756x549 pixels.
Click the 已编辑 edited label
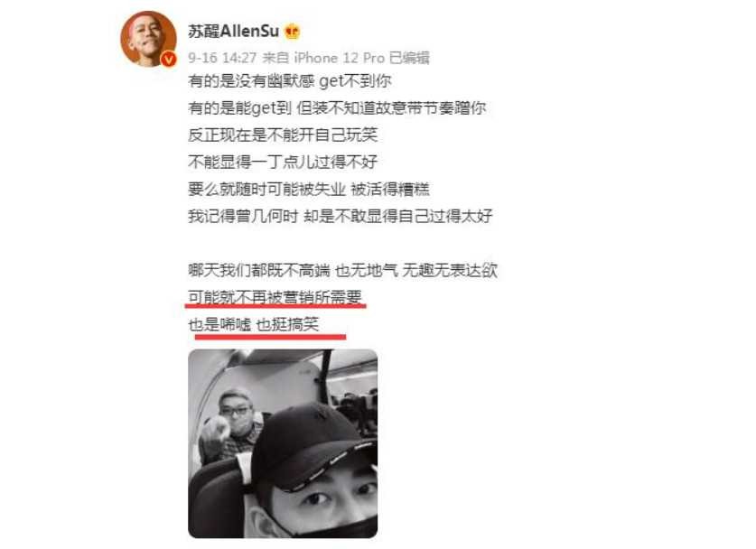pyautogui.click(x=409, y=58)
